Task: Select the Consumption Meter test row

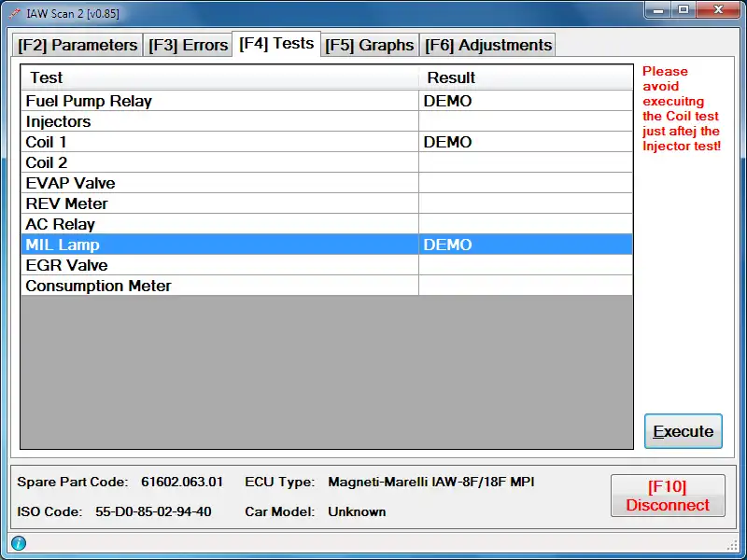Action: coord(327,286)
